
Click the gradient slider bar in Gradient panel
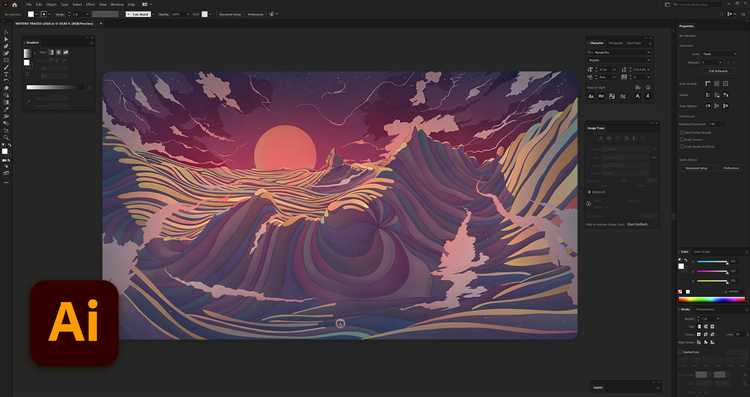pyautogui.click(x=55, y=87)
